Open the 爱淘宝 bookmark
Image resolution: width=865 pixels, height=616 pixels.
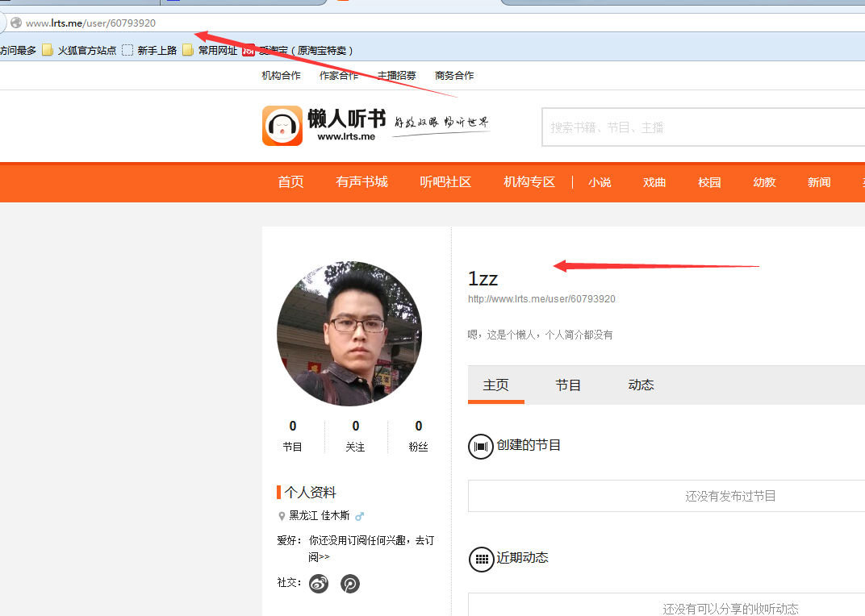pyautogui.click(x=297, y=50)
